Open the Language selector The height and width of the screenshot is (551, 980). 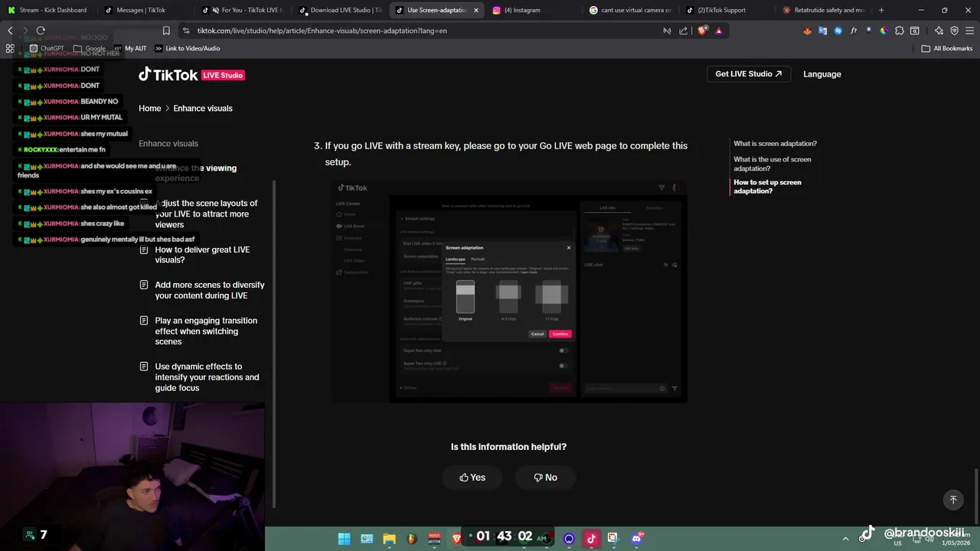point(822,74)
